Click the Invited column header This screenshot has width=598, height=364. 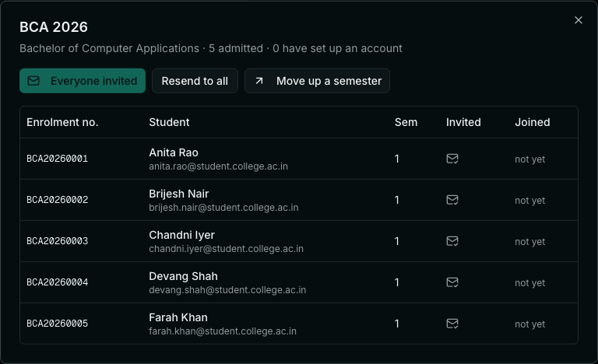tap(463, 122)
